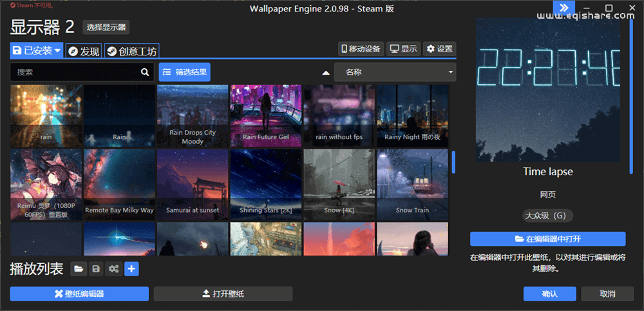Toggle sort order ascending arrow
Image resolution: width=644 pixels, height=311 pixels.
coord(326,73)
